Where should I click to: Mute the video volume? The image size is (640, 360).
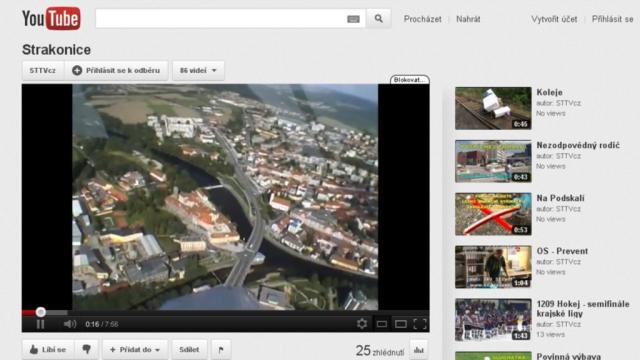[x=70, y=324]
